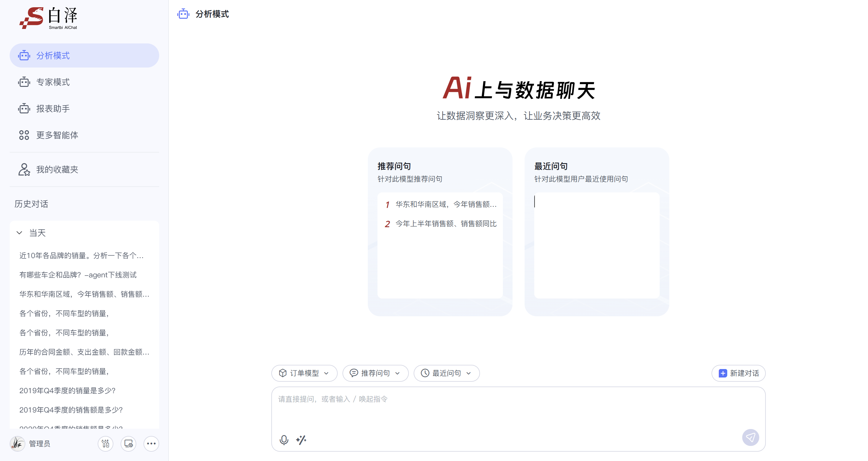Click the 针对此模型推荐问句 subtitle
The height and width of the screenshot is (461, 868).
[410, 179]
